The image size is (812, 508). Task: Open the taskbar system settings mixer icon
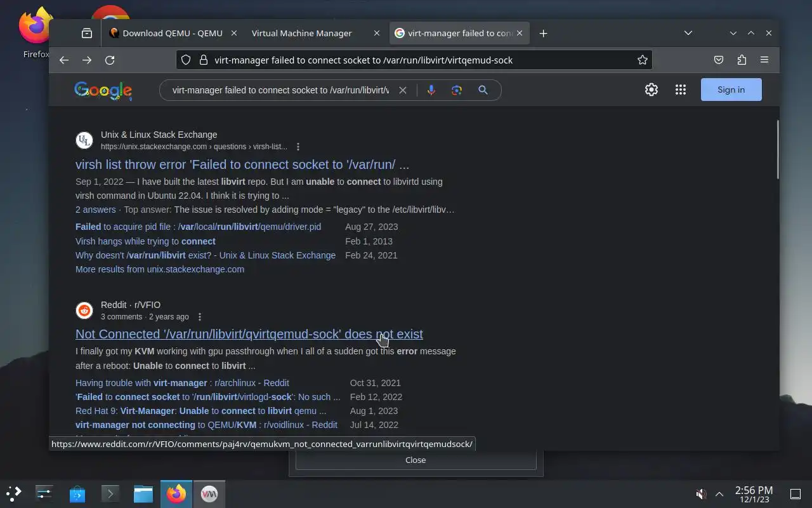44,493
